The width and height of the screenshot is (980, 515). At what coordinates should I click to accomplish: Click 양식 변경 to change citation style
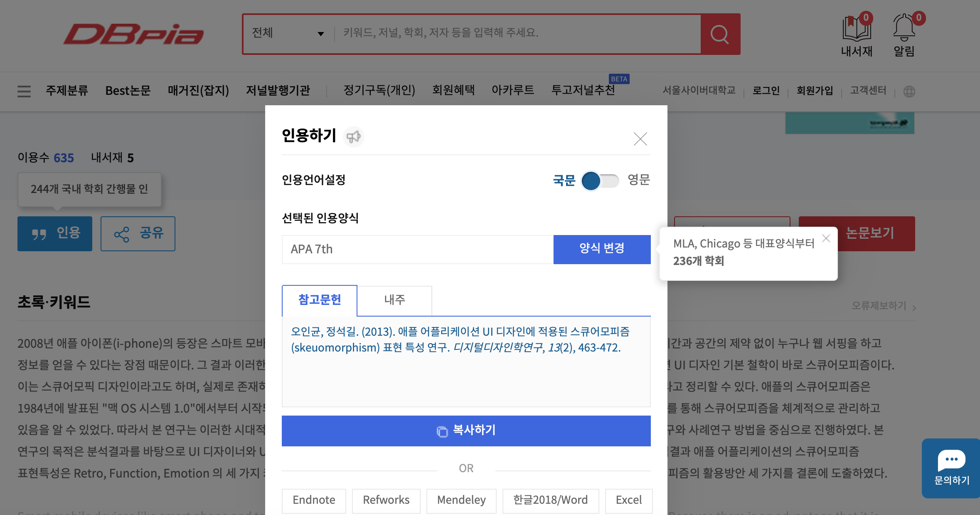pos(602,249)
